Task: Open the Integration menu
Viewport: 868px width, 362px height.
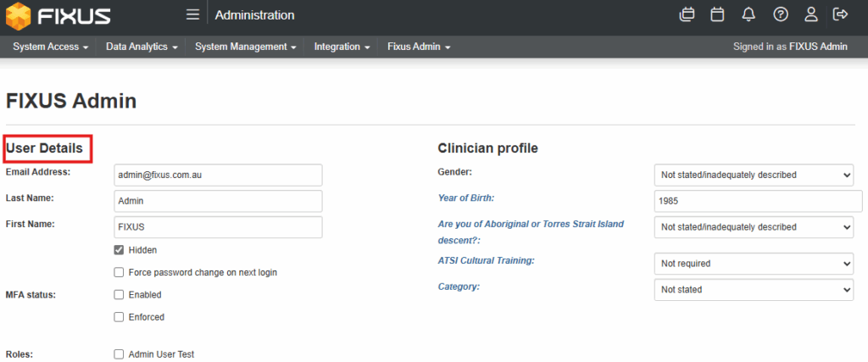Action: pos(342,47)
